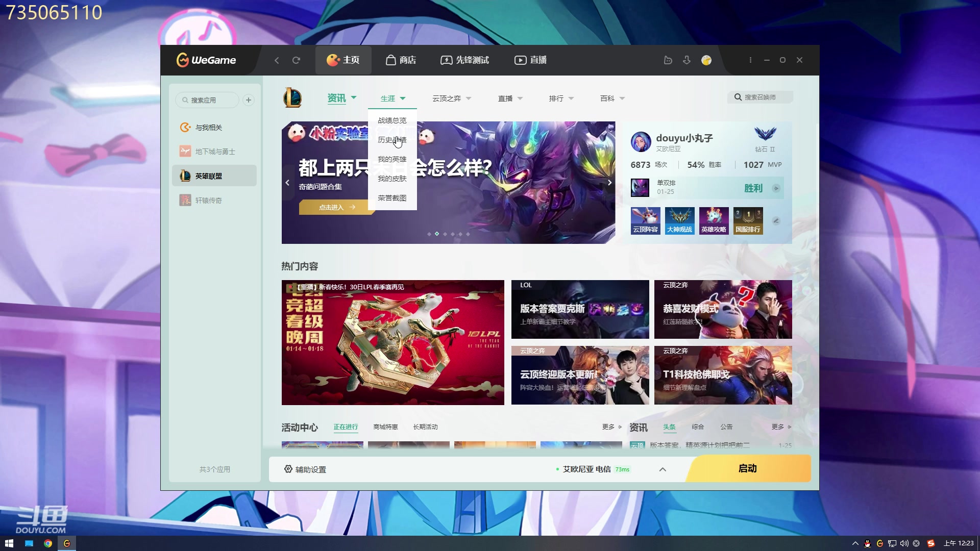
Task: Open the 大神观战 shortcut
Action: click(x=679, y=220)
